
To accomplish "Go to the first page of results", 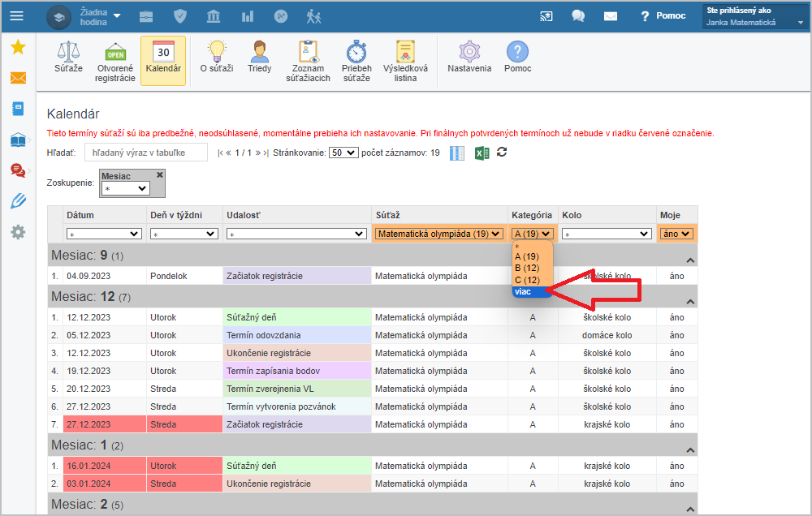I will (220, 153).
